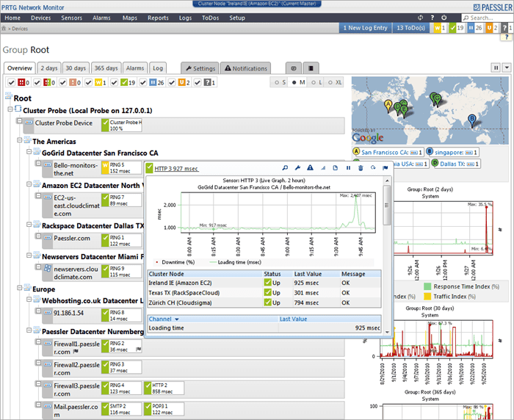Open SMTP 2 sensor on Mail.paessler.com

pos(122,409)
